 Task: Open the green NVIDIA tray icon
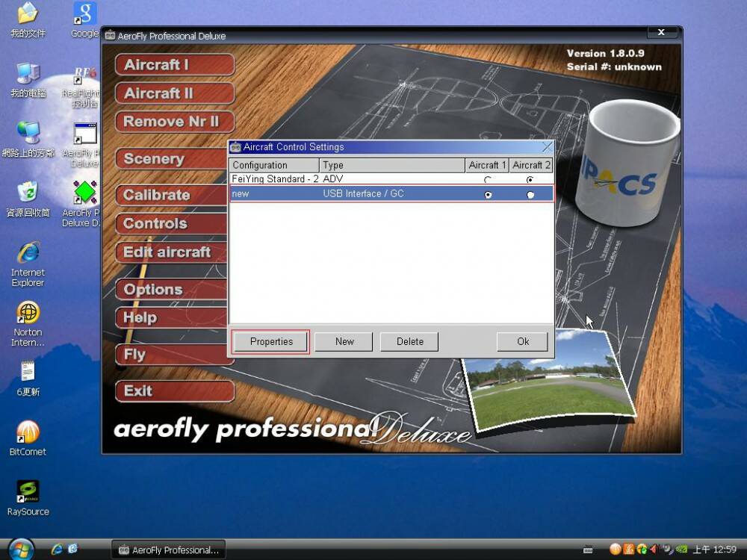(x=681, y=550)
